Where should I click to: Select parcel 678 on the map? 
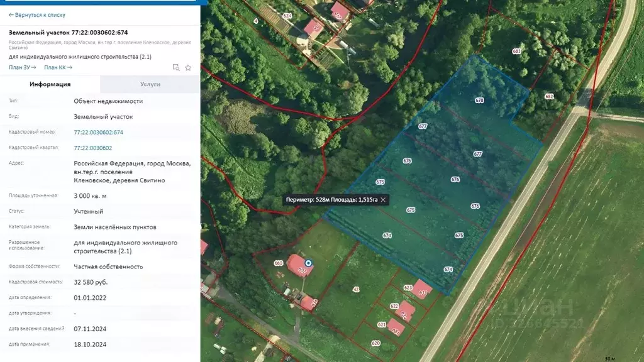coord(479,100)
